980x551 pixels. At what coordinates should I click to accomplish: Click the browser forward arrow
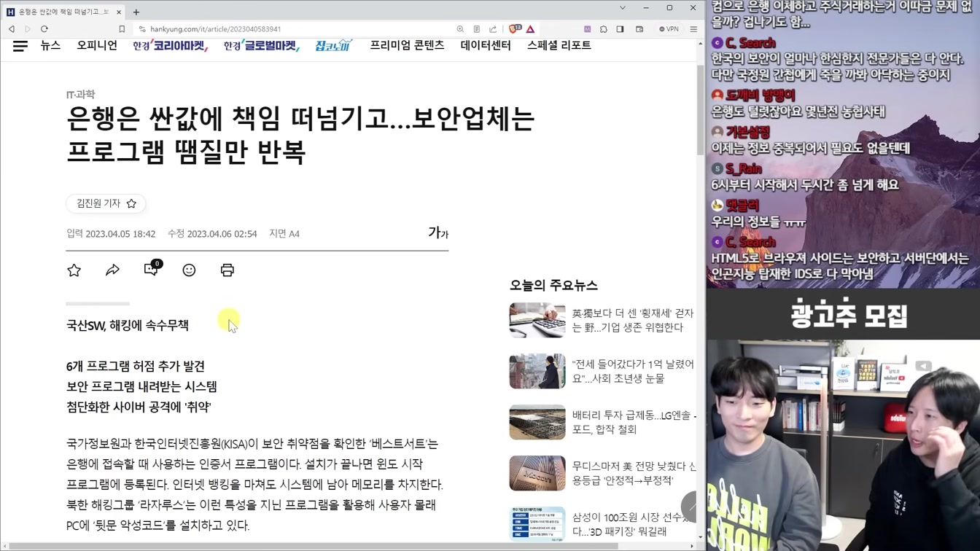click(28, 29)
